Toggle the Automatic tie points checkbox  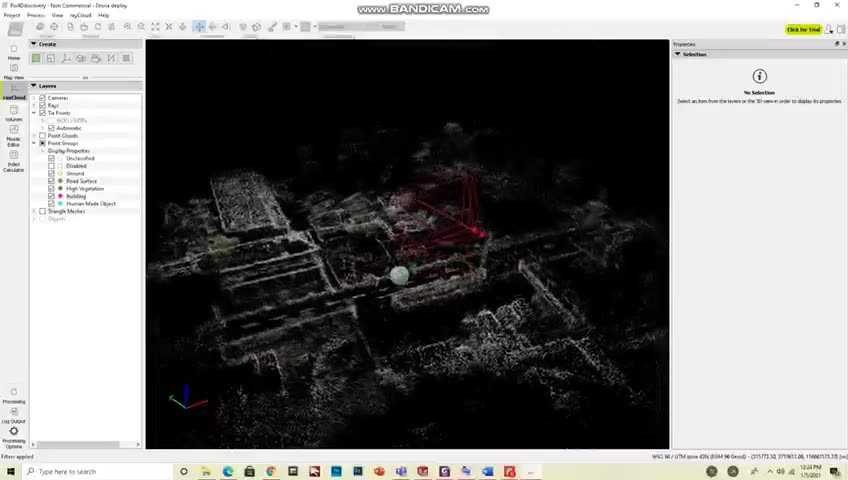coord(51,128)
